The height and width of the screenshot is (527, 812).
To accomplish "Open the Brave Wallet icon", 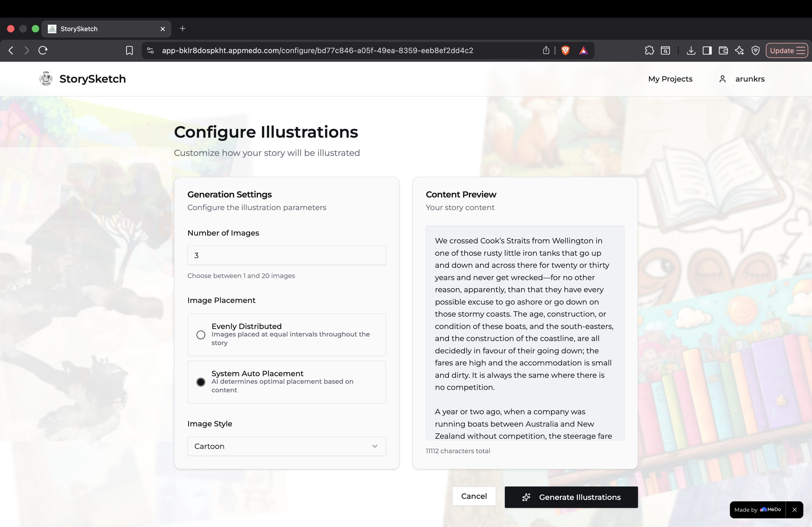I will pos(723,50).
